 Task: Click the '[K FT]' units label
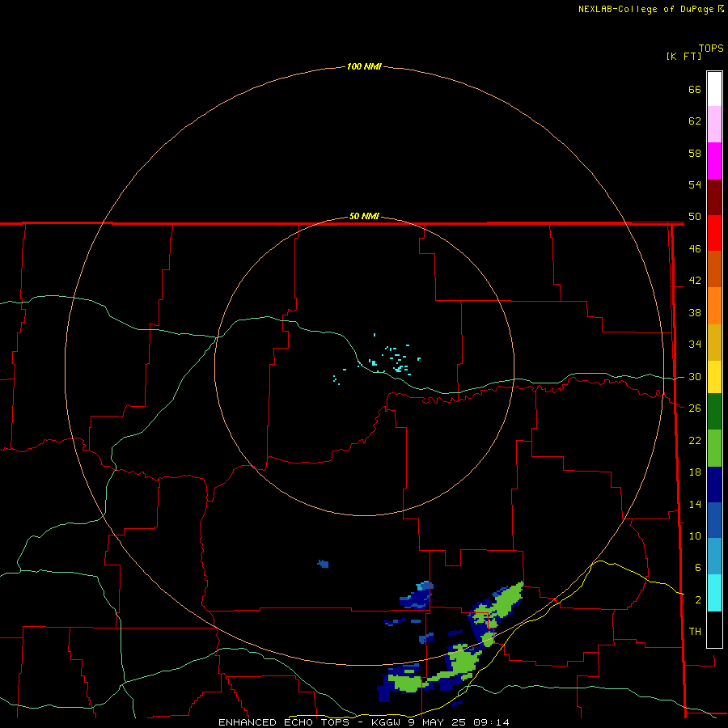point(684,56)
